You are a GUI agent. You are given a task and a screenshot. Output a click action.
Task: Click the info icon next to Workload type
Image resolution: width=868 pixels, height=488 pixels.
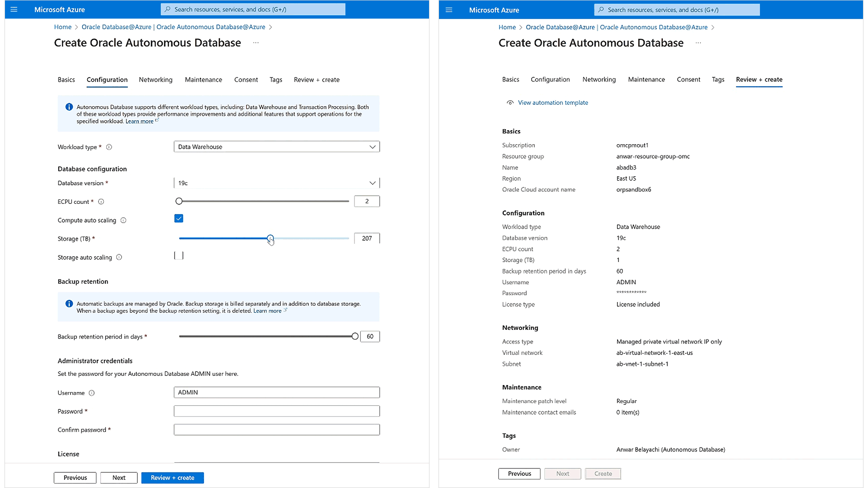click(109, 147)
